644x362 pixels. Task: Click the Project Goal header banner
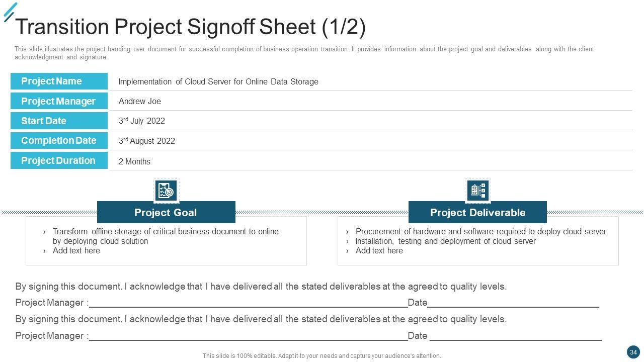click(x=166, y=213)
